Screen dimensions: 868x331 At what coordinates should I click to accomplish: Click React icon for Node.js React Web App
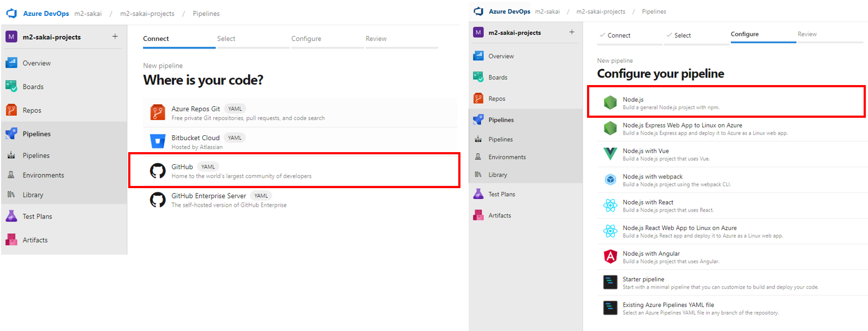610,231
